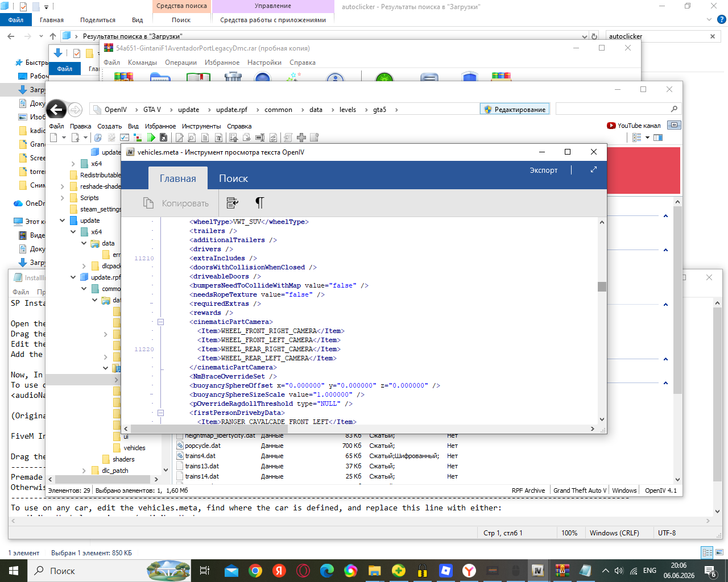Screen dimensions: 728x582
Task: Click the OpenIV forward arrow button
Action: pyautogui.click(x=75, y=110)
